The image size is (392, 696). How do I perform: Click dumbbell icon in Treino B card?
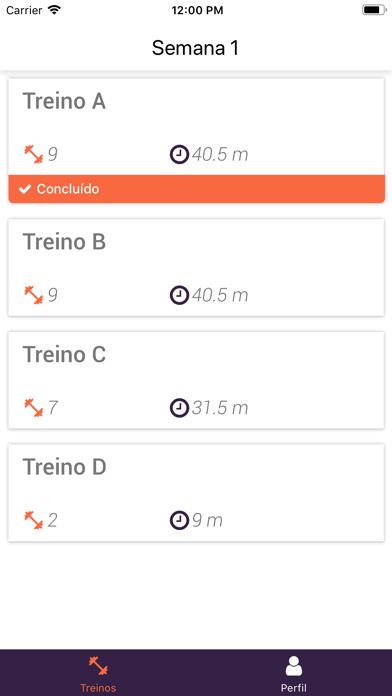(33, 295)
